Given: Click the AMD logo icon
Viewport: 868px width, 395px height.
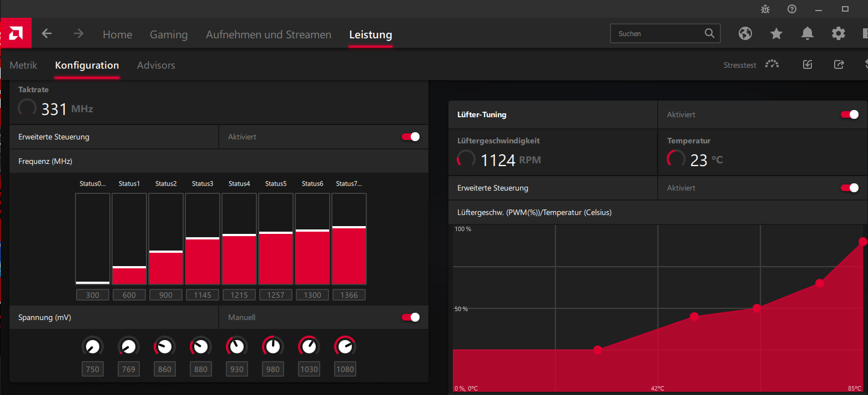Looking at the screenshot, I should coord(16,33).
